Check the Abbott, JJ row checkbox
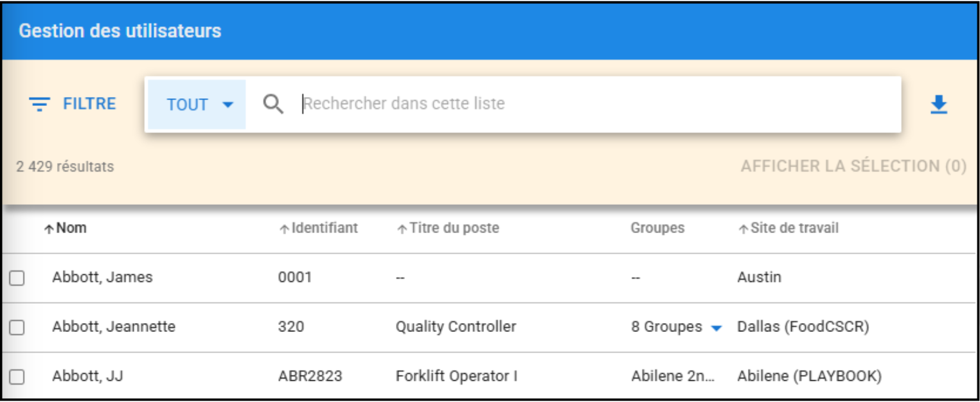 [x=17, y=377]
